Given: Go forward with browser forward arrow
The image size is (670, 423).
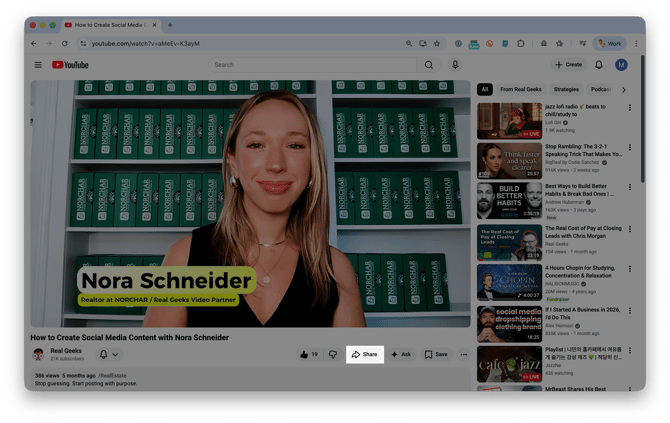Looking at the screenshot, I should point(49,44).
